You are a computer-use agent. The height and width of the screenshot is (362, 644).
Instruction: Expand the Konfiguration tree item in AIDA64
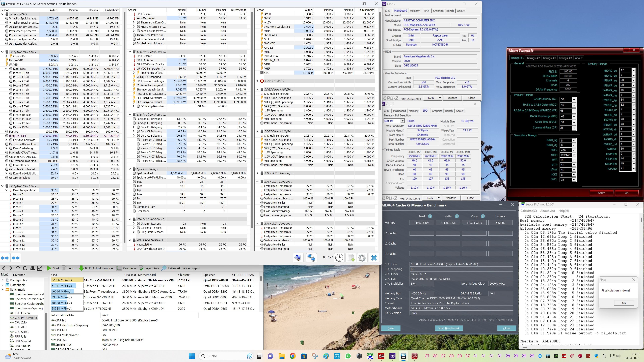click(x=3, y=280)
